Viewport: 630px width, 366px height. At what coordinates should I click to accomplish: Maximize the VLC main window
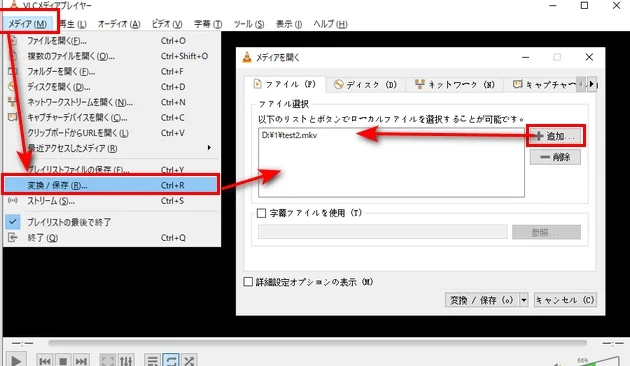point(584,6)
